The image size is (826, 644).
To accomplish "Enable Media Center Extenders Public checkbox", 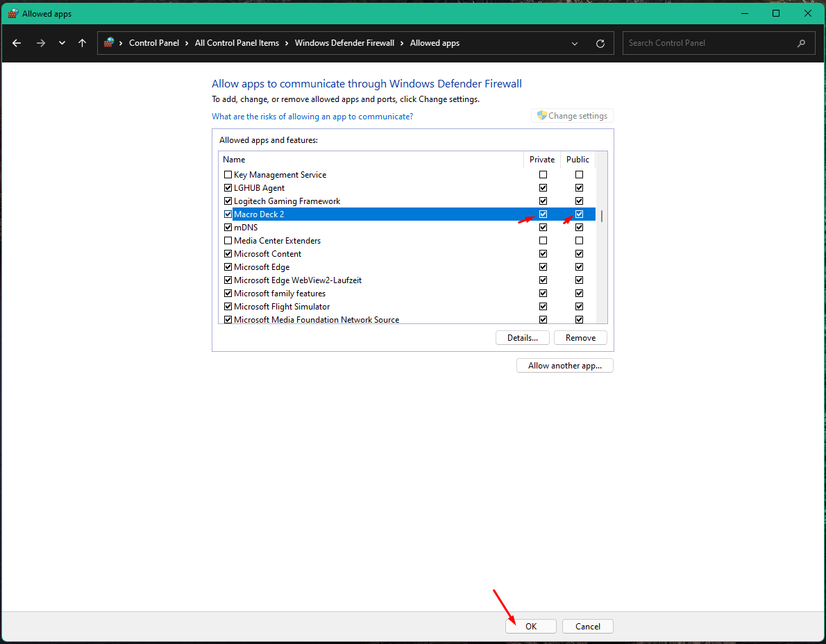I will (x=580, y=241).
